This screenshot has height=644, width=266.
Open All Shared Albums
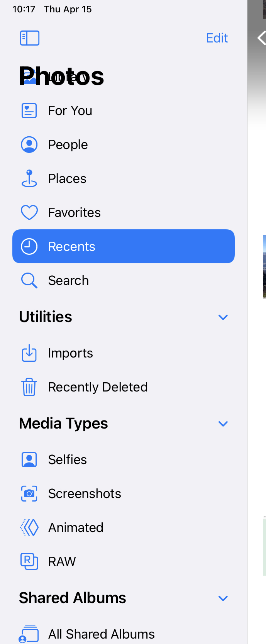pyautogui.click(x=101, y=634)
